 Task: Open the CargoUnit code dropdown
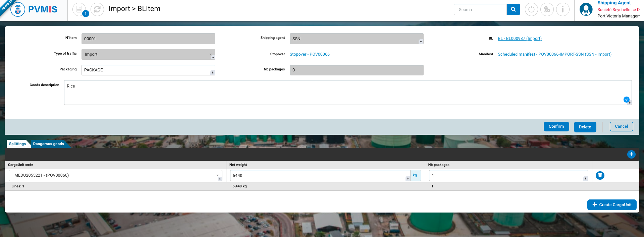217,175
